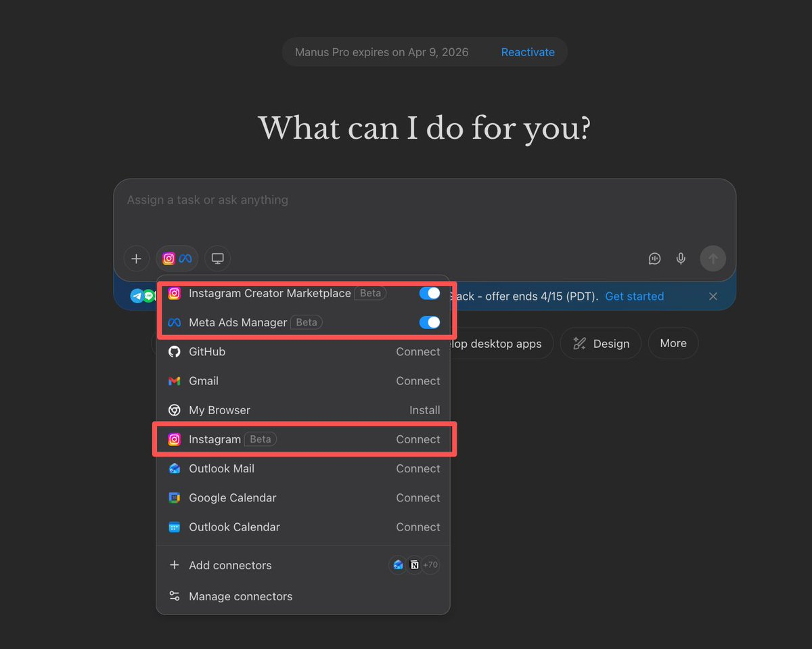The width and height of the screenshot is (812, 649).
Task: Open Manage connectors menu item
Action: 303,596
